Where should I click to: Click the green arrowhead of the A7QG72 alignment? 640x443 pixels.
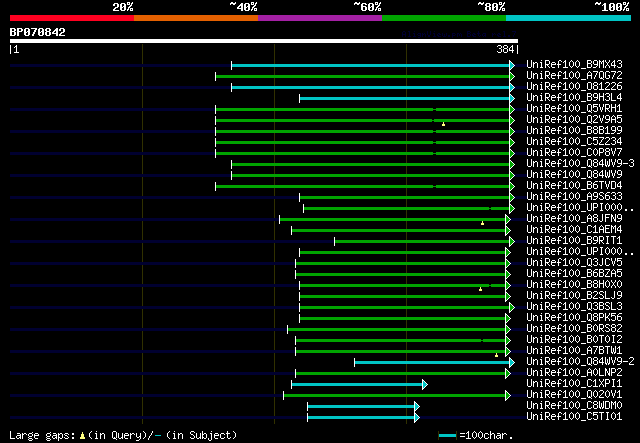tap(512, 76)
